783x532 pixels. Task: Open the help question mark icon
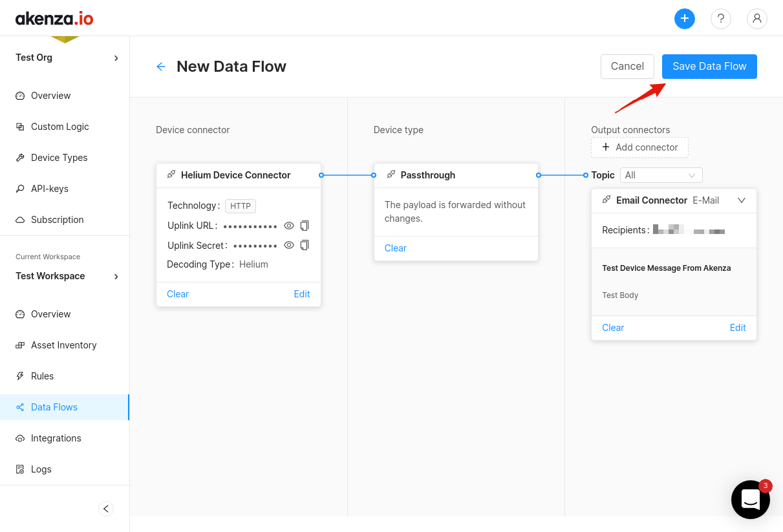point(720,19)
